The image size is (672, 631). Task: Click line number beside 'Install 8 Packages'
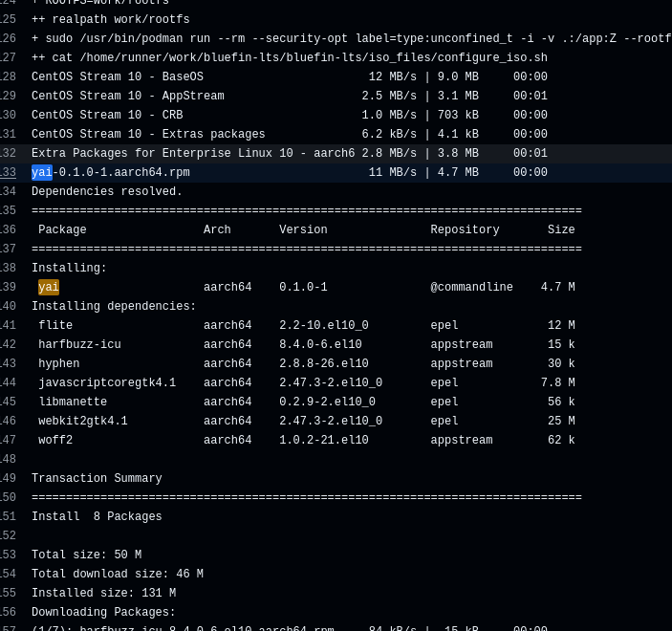[8, 517]
